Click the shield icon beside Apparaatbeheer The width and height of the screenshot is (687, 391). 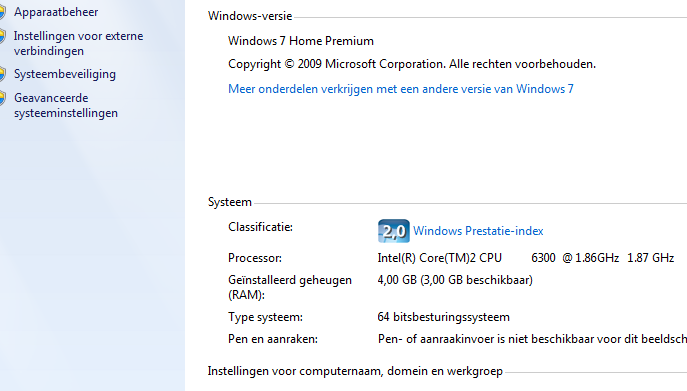tap(2, 12)
